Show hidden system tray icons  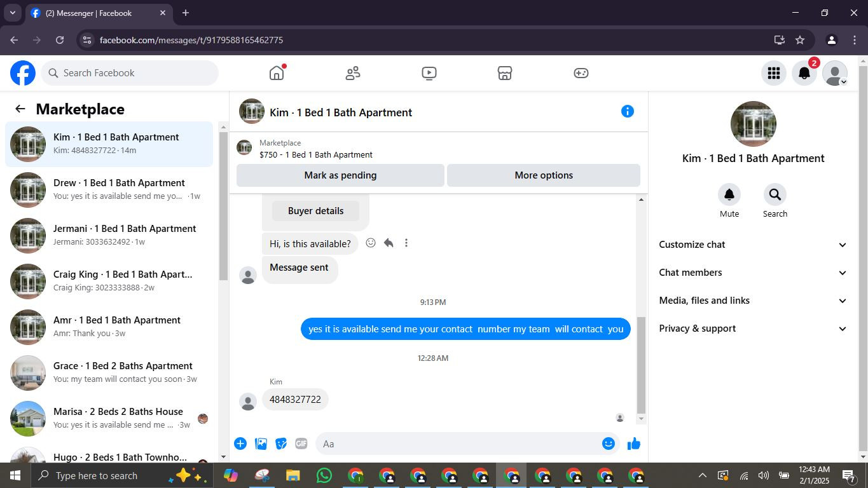click(x=702, y=475)
